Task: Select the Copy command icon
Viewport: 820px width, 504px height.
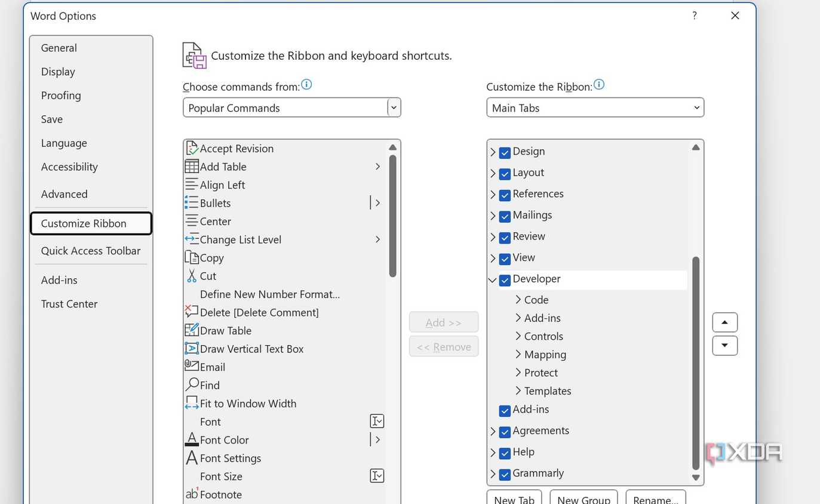Action: click(x=192, y=257)
